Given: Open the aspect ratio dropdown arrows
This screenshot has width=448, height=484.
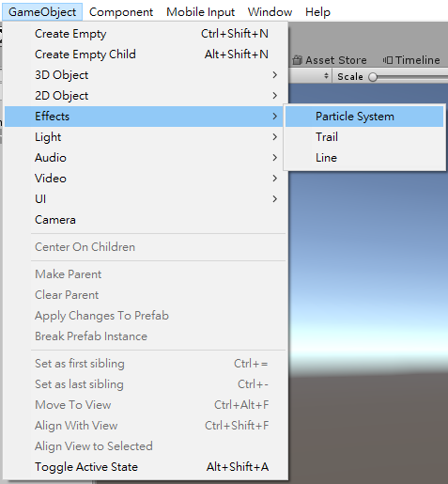Looking at the screenshot, I should 326,76.
